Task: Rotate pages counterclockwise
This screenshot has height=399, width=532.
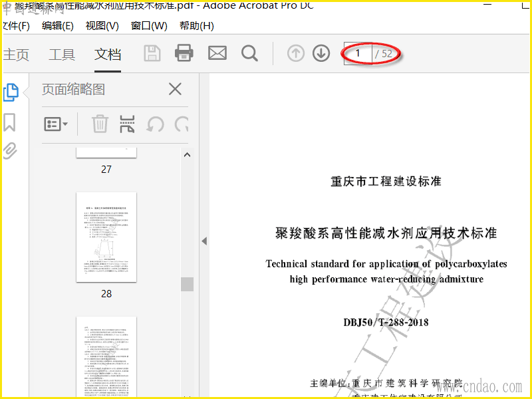Action: click(x=155, y=124)
